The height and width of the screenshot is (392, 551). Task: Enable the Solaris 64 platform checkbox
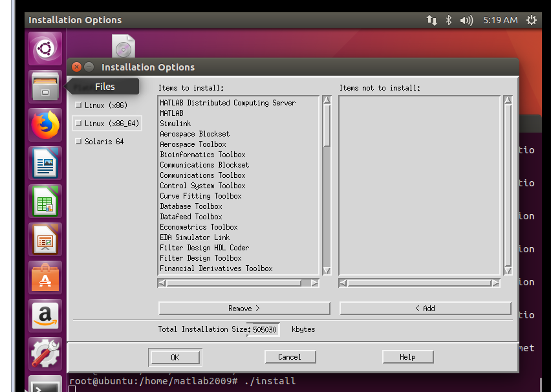[x=78, y=141]
